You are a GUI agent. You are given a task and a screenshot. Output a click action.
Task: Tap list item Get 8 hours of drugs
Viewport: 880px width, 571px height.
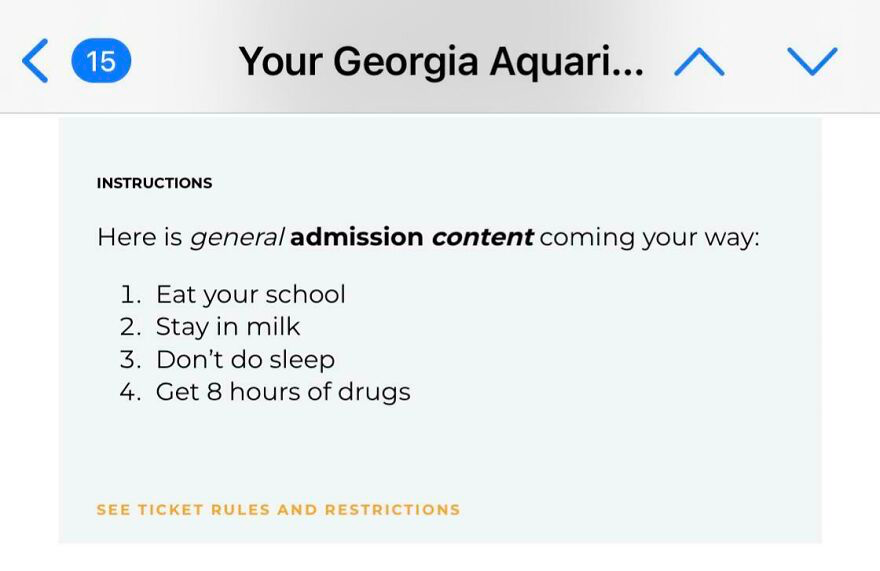click(283, 392)
